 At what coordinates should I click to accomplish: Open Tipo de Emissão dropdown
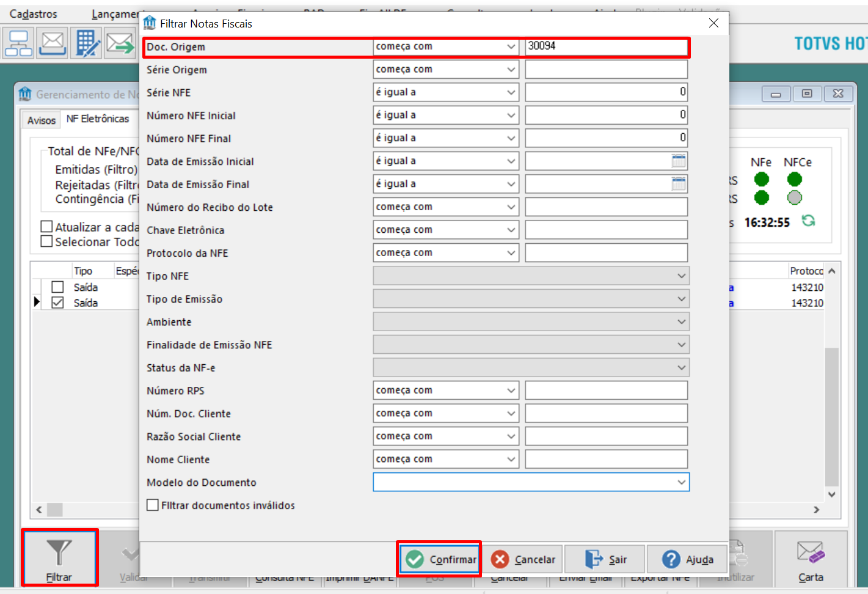pyautogui.click(x=531, y=299)
